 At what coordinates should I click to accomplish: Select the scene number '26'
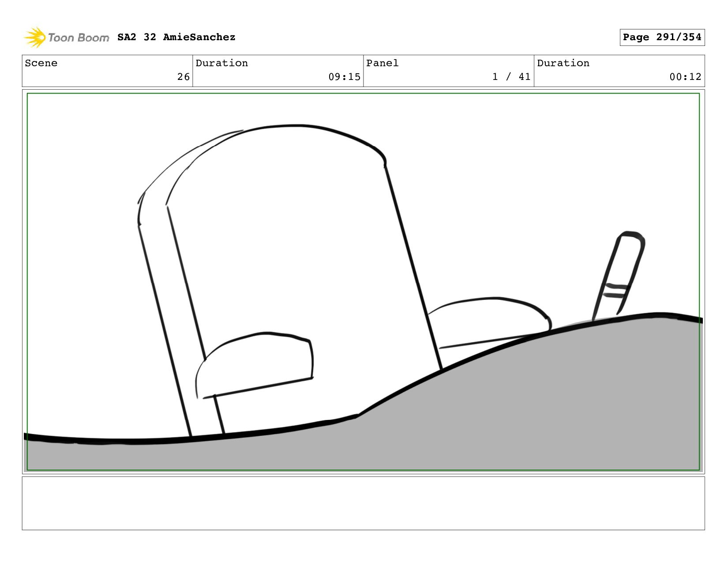[184, 77]
